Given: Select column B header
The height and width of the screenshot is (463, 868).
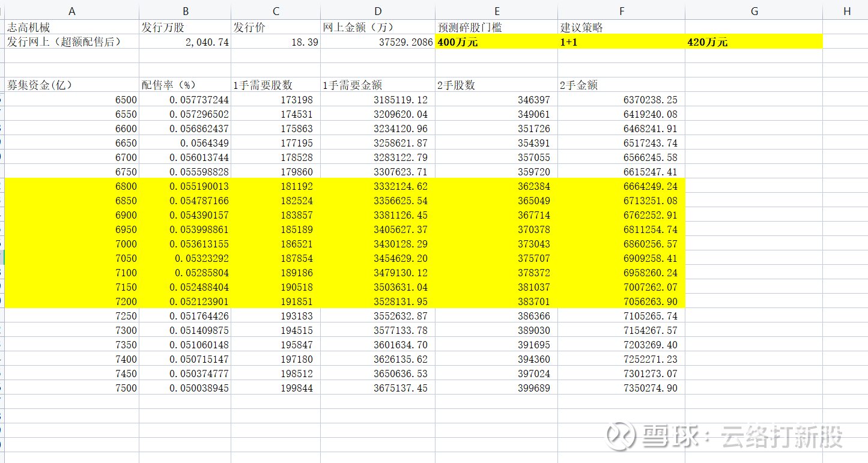Looking at the screenshot, I should tap(185, 11).
